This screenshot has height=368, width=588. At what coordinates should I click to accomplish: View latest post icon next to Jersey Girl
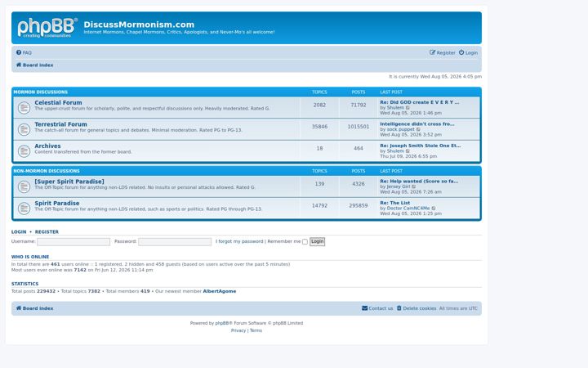pyautogui.click(x=414, y=186)
